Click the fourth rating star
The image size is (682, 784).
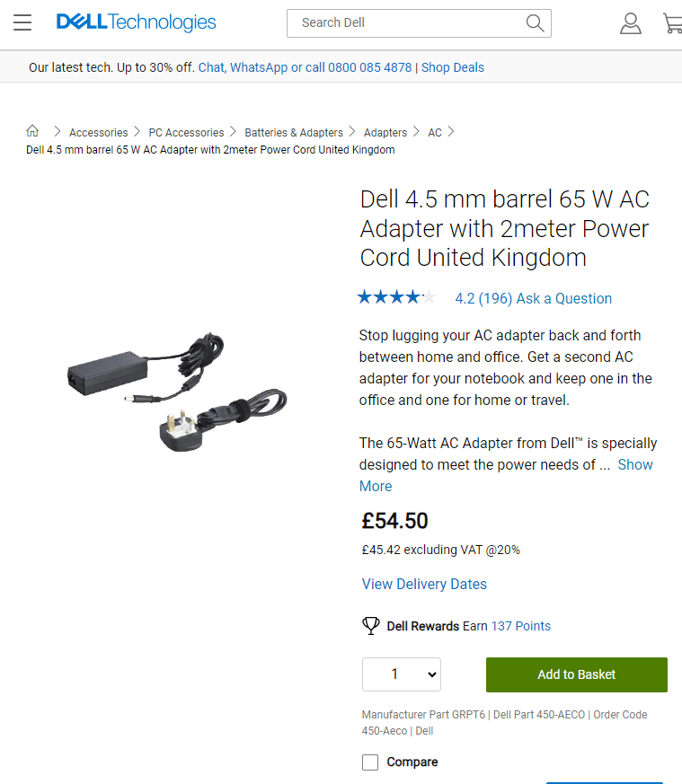pyautogui.click(x=413, y=295)
